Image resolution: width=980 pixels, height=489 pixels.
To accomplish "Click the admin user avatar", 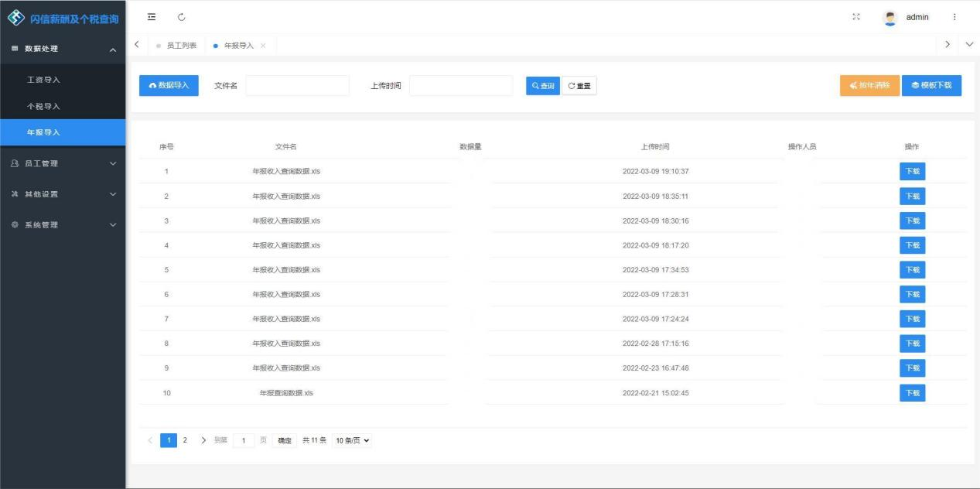I will 890,18.
